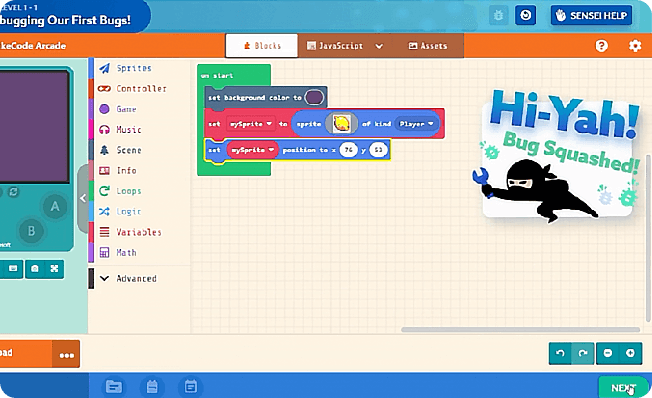Undo the last block change
This screenshot has height=398, width=652.
pyautogui.click(x=560, y=354)
